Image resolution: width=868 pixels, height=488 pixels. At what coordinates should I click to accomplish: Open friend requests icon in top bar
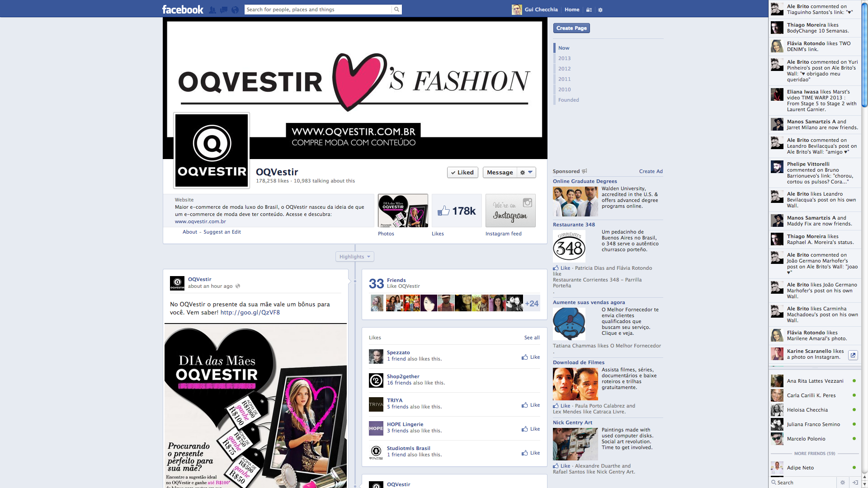[212, 9]
